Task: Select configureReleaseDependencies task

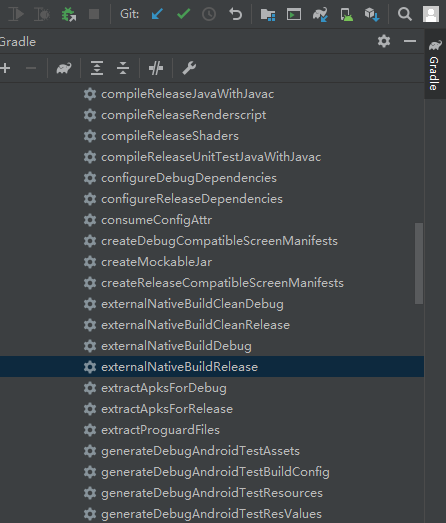Action: [192, 199]
